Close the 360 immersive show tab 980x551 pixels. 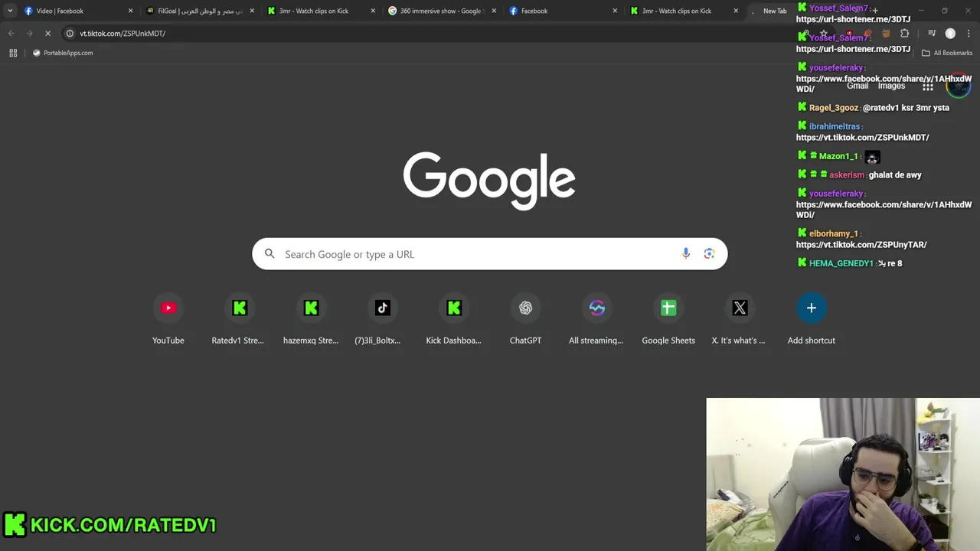pos(494,11)
